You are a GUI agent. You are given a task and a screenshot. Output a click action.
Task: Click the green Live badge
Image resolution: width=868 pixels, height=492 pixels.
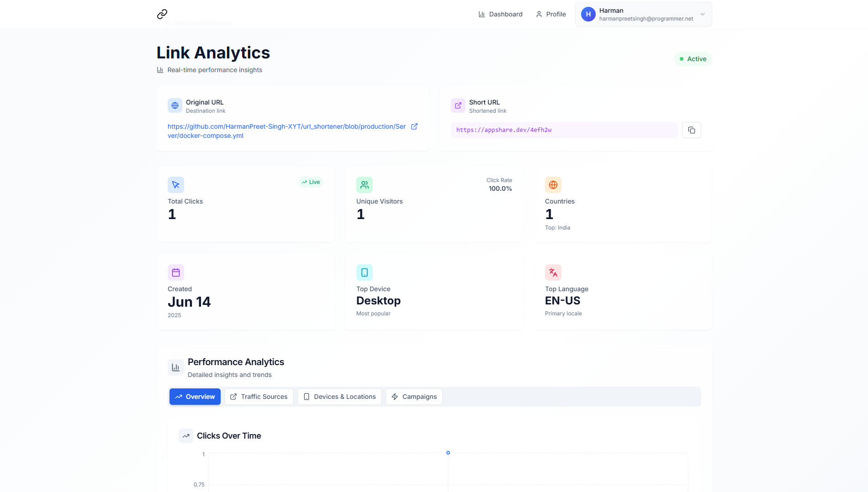(311, 182)
